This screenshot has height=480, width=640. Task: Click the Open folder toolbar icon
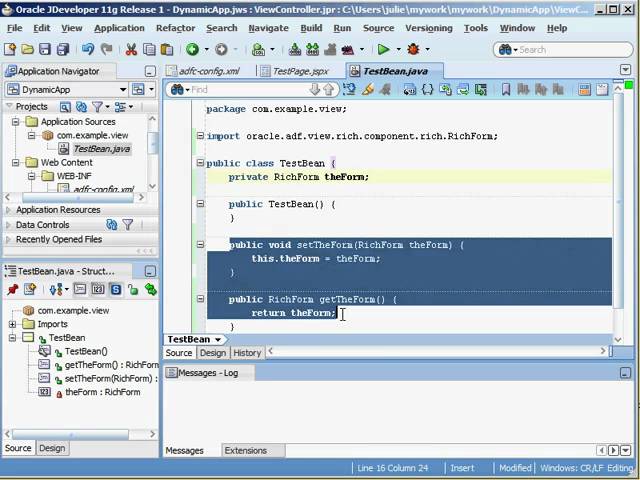pos(27,49)
